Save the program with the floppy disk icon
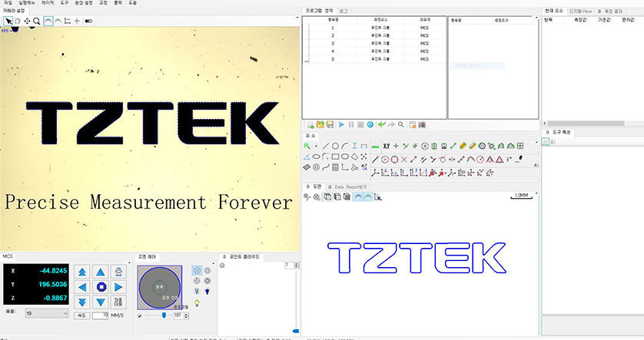Screen dimensions: 644x340 click(x=330, y=124)
